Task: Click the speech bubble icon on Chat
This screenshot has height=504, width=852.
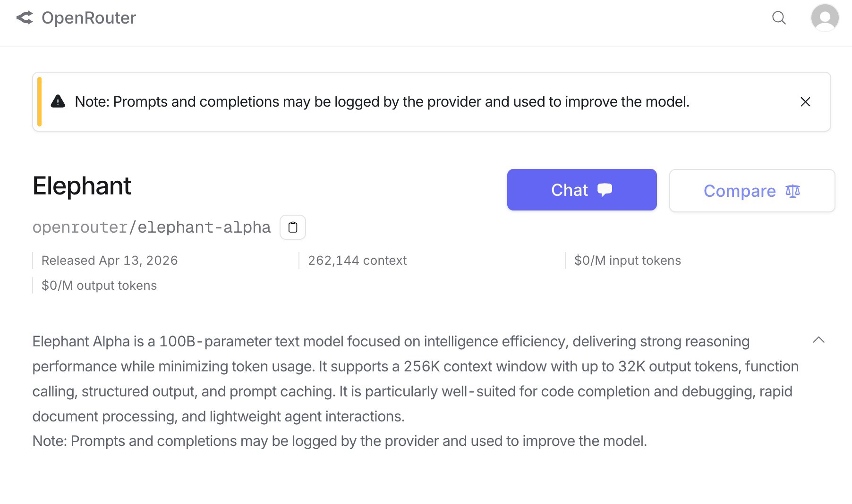Action: click(x=605, y=190)
